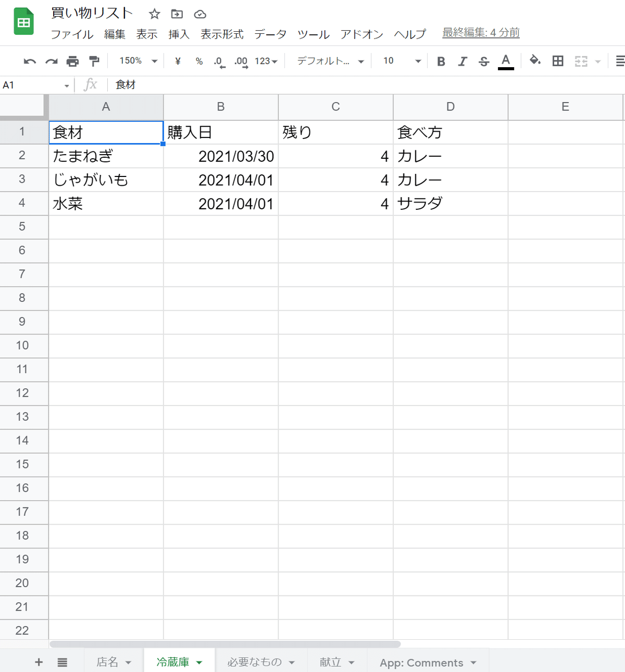Open the 表示 menu

(x=147, y=34)
